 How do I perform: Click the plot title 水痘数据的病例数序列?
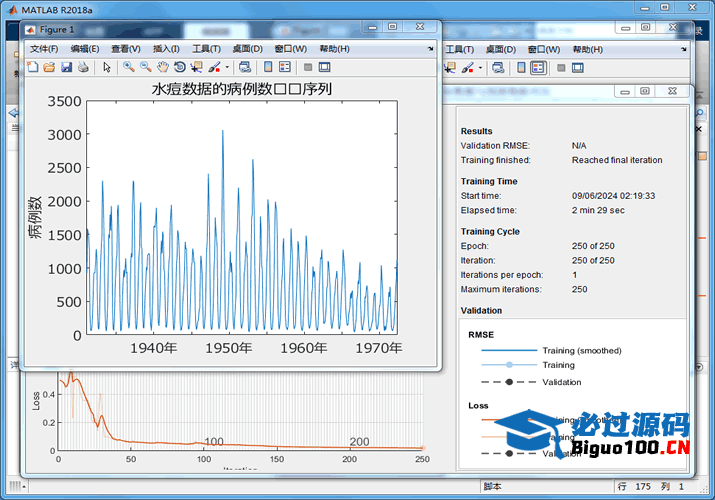click(242, 88)
